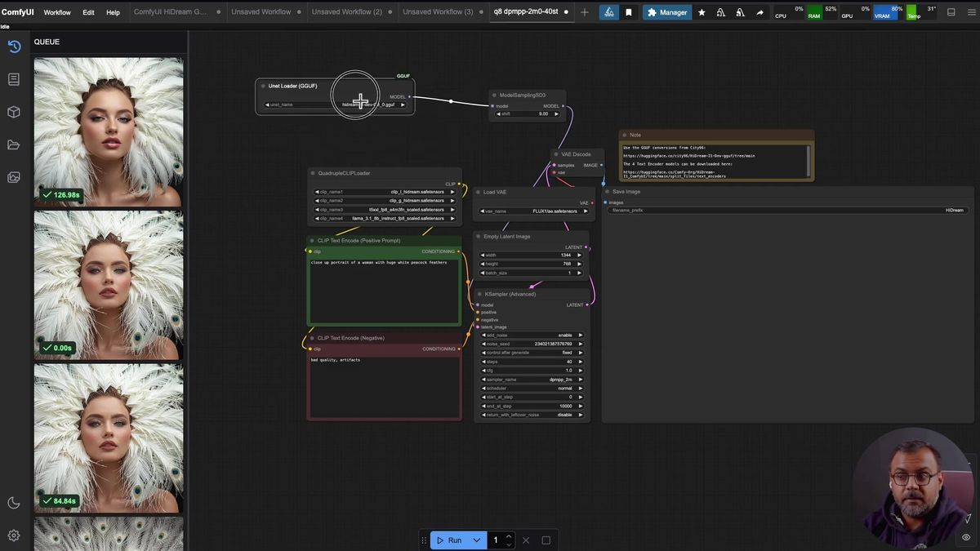
Task: Toggle return_with_leftover_noise disable option
Action: 532,415
